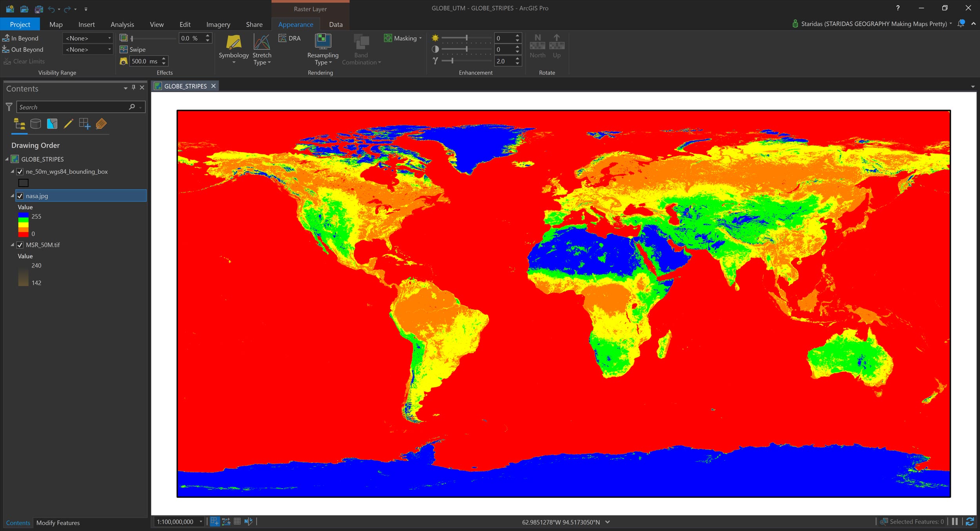
Task: Click the Stretch Type icon
Action: click(261, 42)
